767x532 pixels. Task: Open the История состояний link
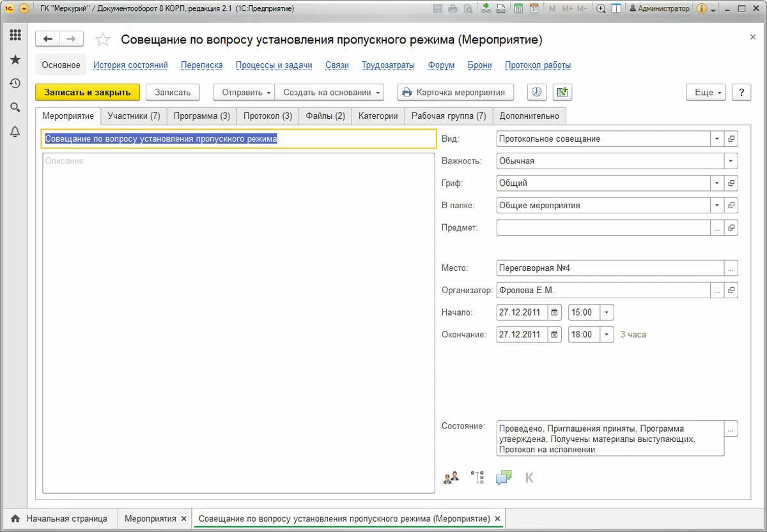coord(130,65)
